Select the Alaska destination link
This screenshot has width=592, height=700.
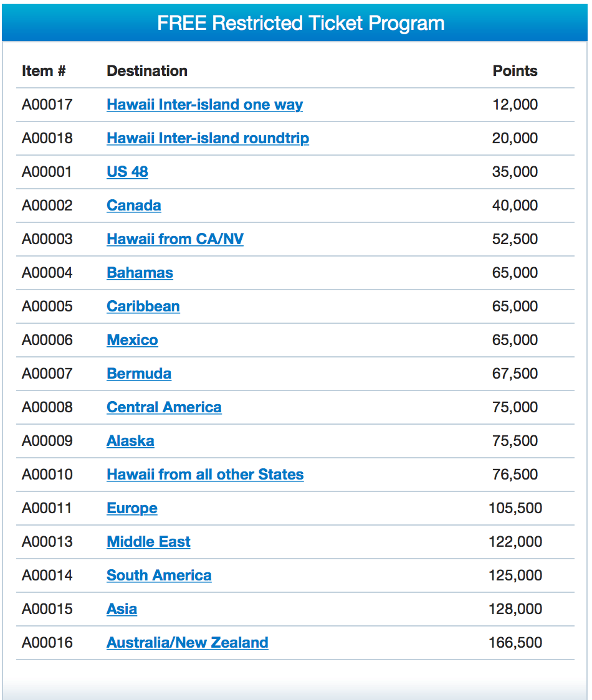pos(130,441)
